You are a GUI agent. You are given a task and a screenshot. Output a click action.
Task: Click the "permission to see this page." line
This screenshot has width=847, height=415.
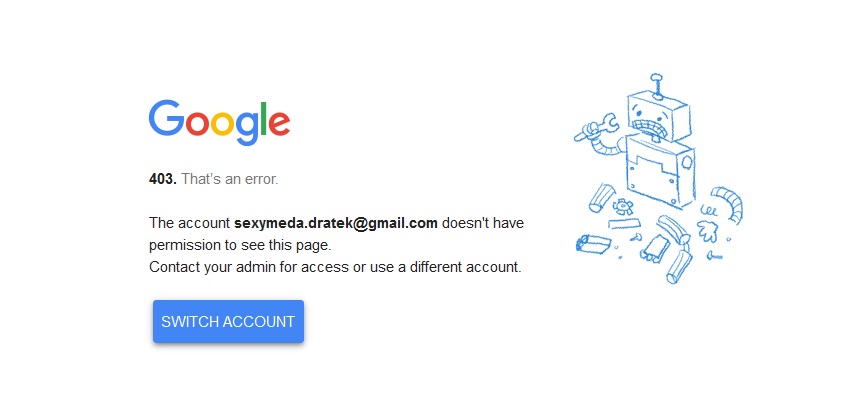click(240, 246)
